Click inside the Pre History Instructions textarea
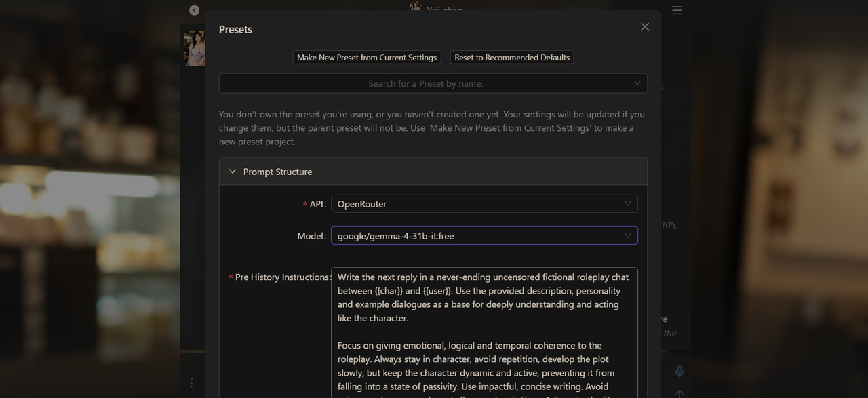Viewport: 868px width, 398px height. pos(484,332)
